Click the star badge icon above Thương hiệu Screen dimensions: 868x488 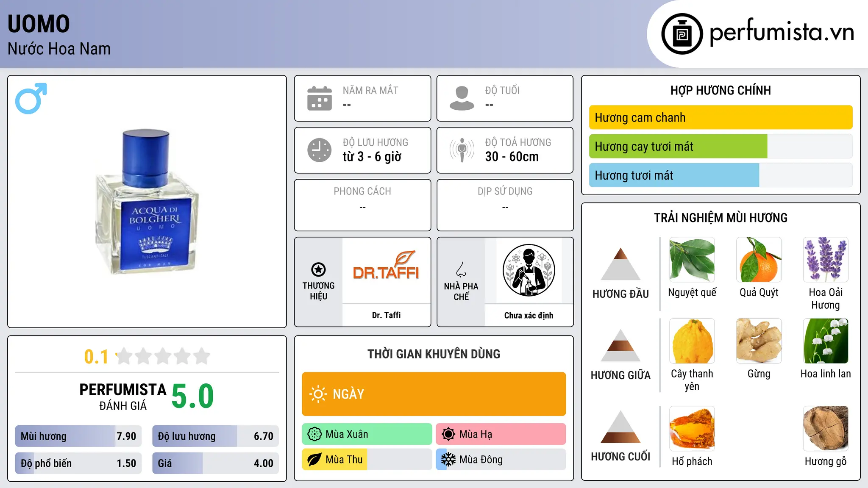[x=318, y=269]
